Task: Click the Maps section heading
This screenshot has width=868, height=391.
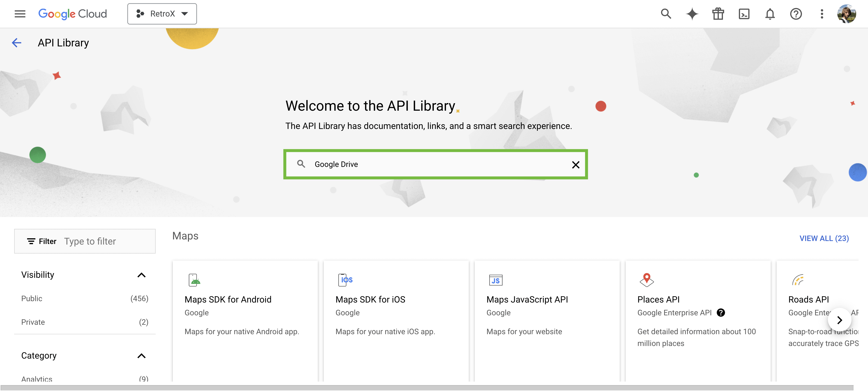Action: (x=185, y=236)
